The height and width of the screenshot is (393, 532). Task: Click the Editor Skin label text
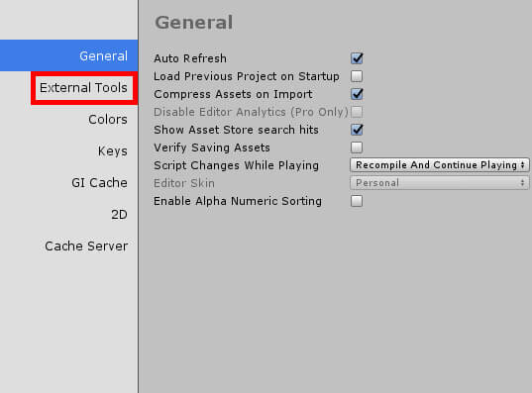pos(184,183)
